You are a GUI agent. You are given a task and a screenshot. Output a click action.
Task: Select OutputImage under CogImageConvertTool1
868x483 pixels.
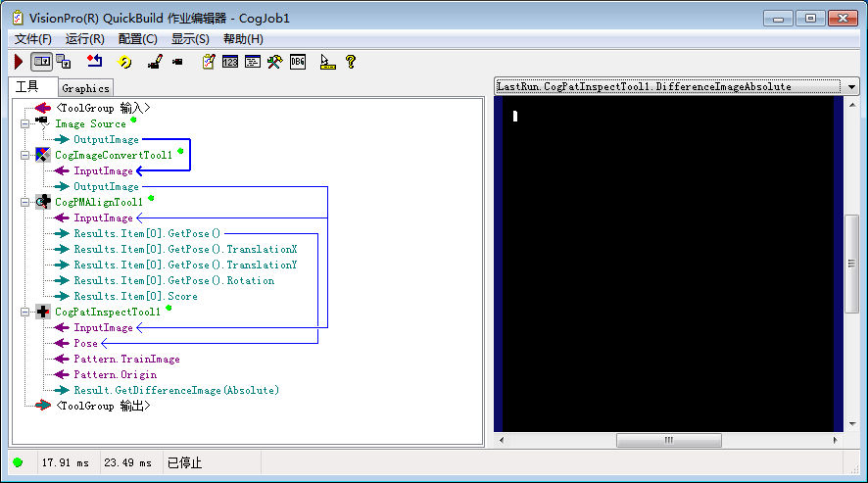point(106,187)
